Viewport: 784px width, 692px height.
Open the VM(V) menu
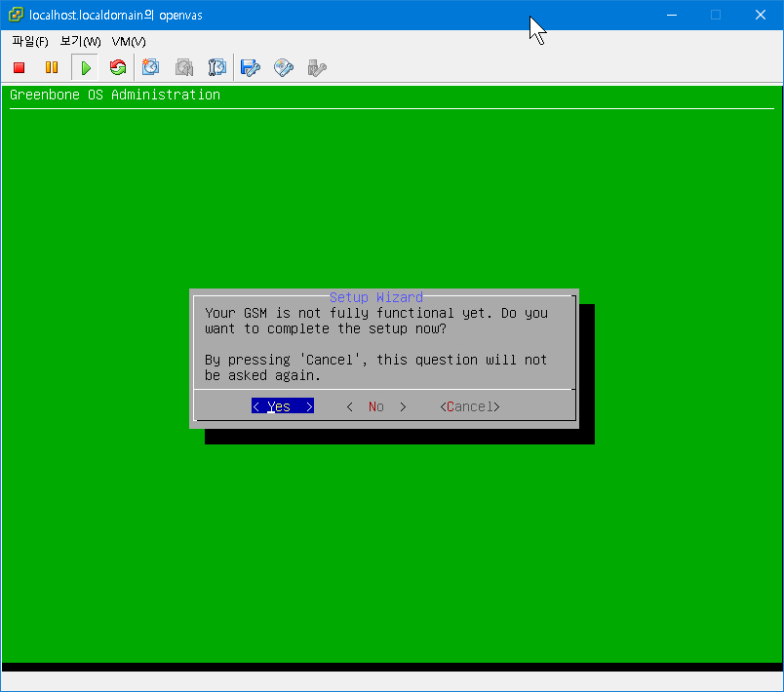point(129,42)
